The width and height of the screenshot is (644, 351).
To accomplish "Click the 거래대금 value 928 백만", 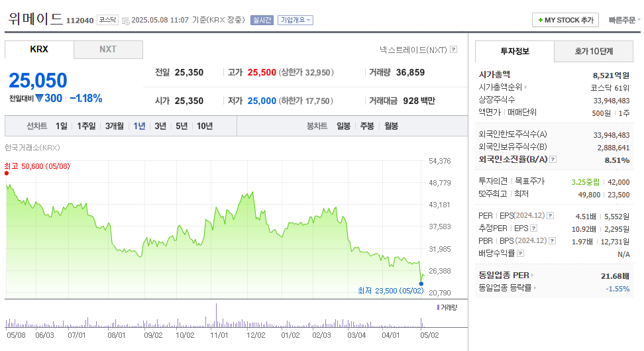I will pos(419,101).
